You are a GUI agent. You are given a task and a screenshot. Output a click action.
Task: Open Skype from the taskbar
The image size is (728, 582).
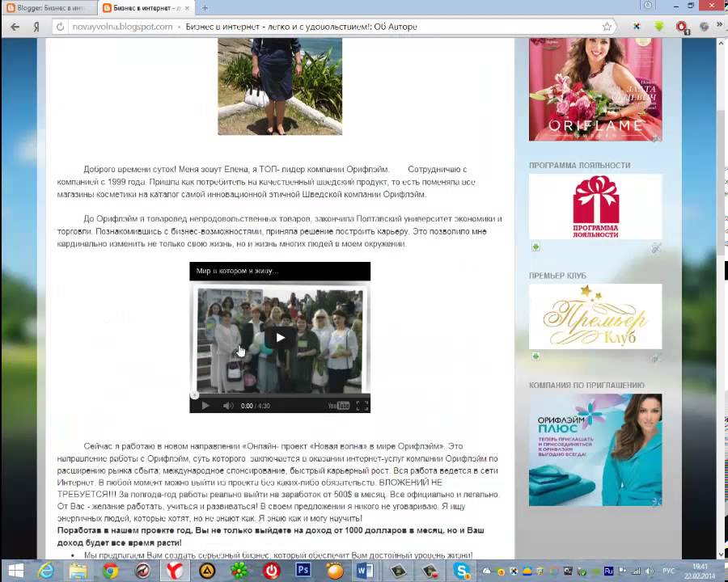pyautogui.click(x=461, y=571)
